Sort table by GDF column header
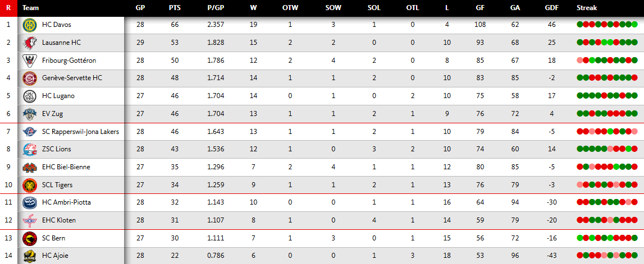Image resolution: width=644 pixels, height=264 pixels. click(551, 8)
